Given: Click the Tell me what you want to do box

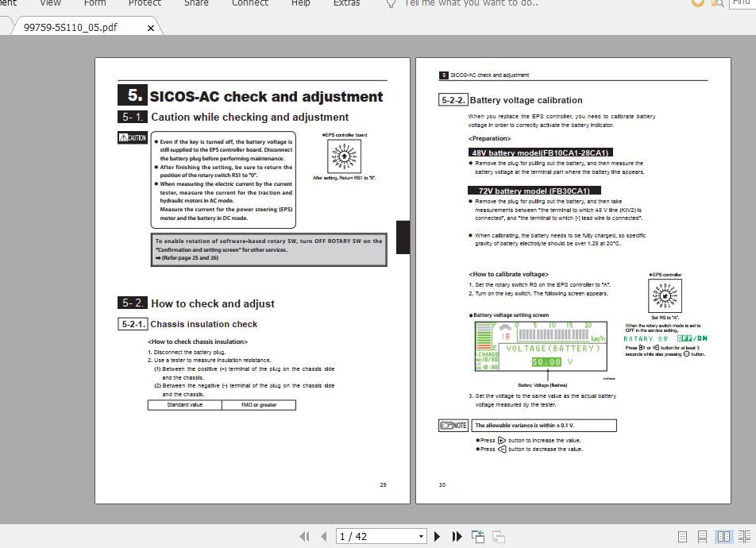Looking at the screenshot, I should point(471,3).
